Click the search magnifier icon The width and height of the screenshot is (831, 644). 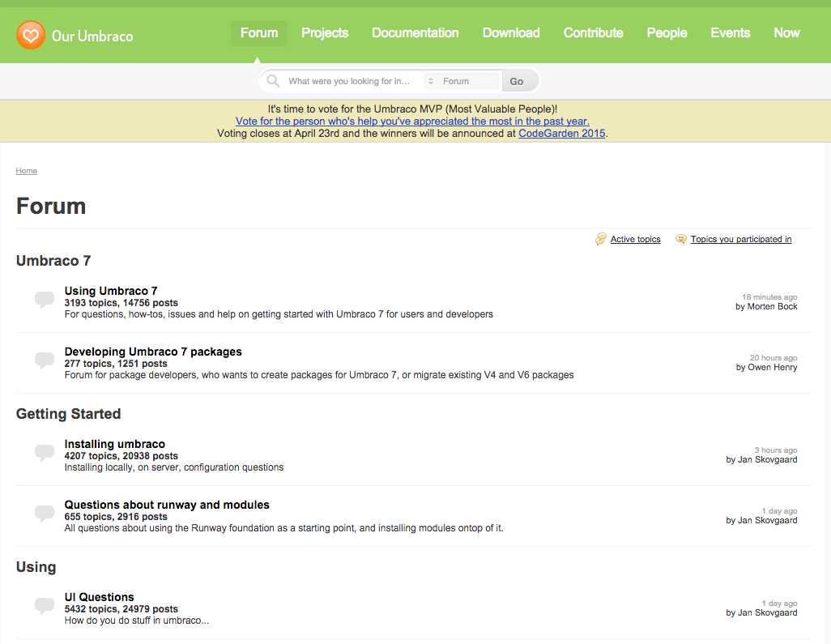(x=273, y=80)
